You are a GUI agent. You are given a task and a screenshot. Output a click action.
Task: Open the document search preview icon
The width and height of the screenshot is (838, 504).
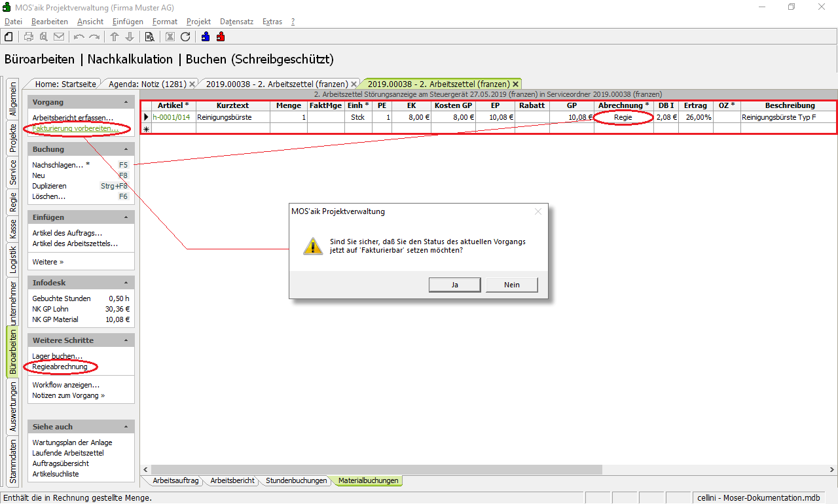pyautogui.click(x=149, y=37)
